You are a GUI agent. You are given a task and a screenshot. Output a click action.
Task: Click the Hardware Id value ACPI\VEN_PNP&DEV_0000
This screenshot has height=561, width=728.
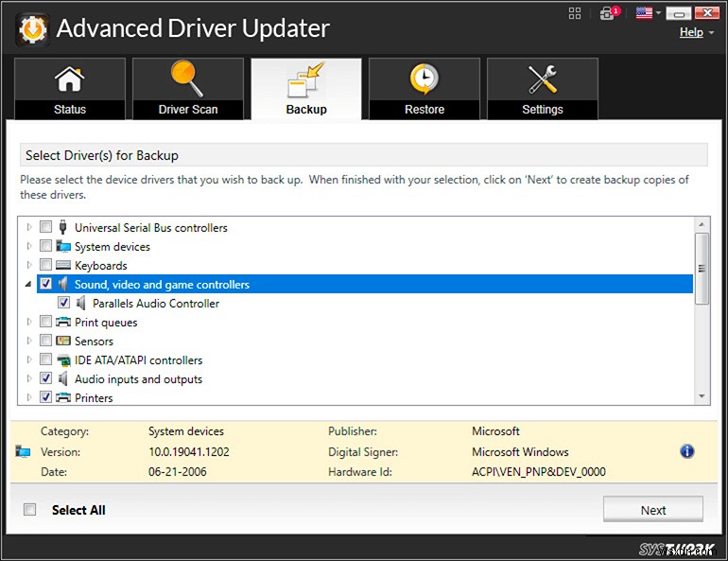pyautogui.click(x=539, y=472)
